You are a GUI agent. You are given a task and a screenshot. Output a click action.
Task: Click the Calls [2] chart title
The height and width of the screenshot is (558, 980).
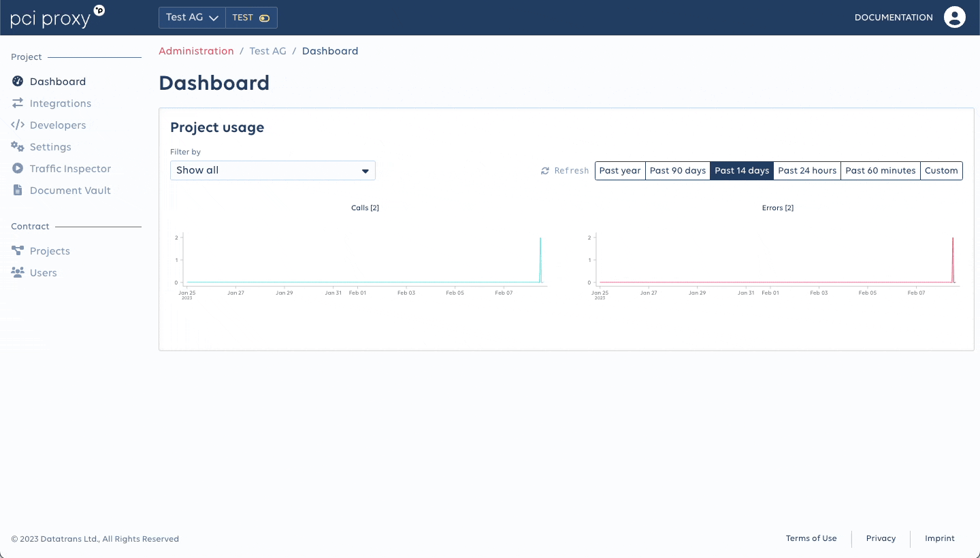(365, 208)
